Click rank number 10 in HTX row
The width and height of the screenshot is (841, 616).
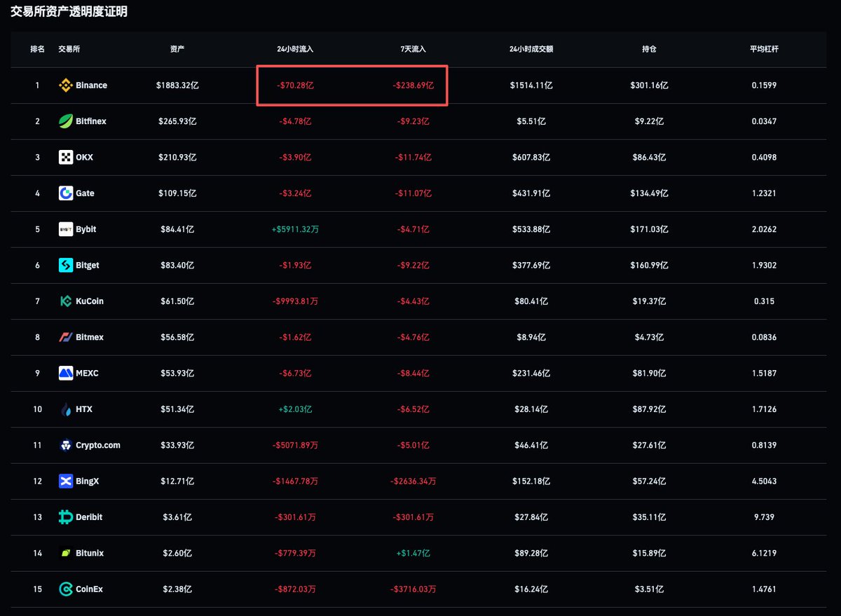click(37, 409)
